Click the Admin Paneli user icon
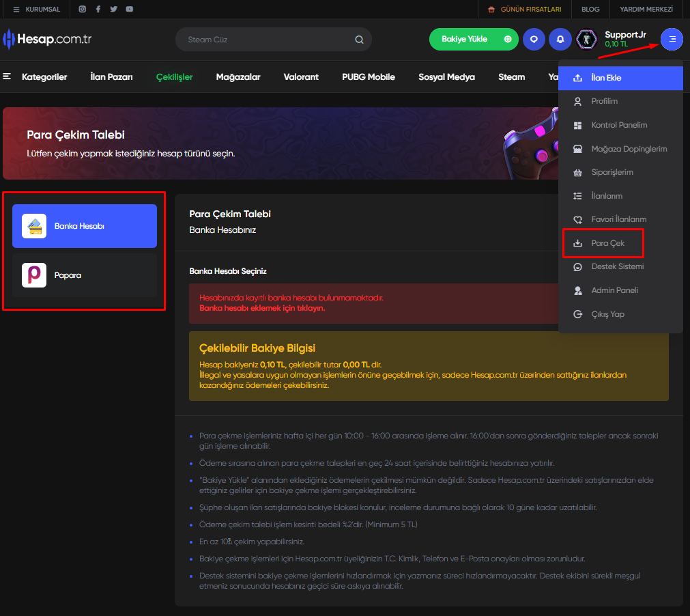The width and height of the screenshot is (690, 616). pos(578,291)
